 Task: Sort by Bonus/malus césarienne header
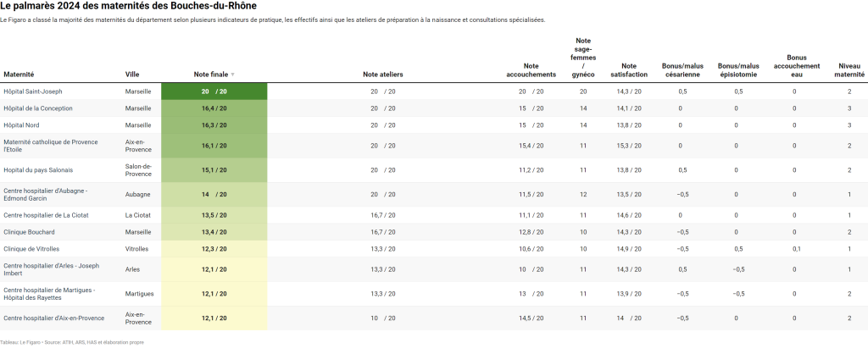(x=682, y=70)
